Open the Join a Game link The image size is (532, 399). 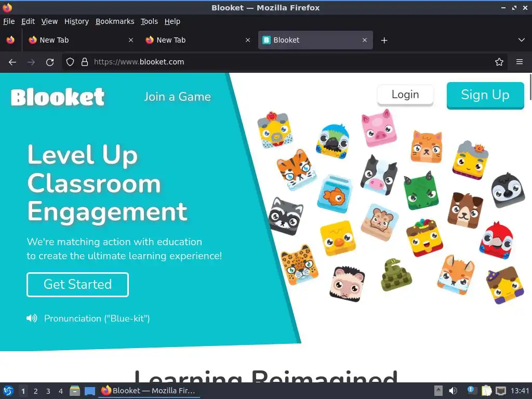tap(178, 97)
